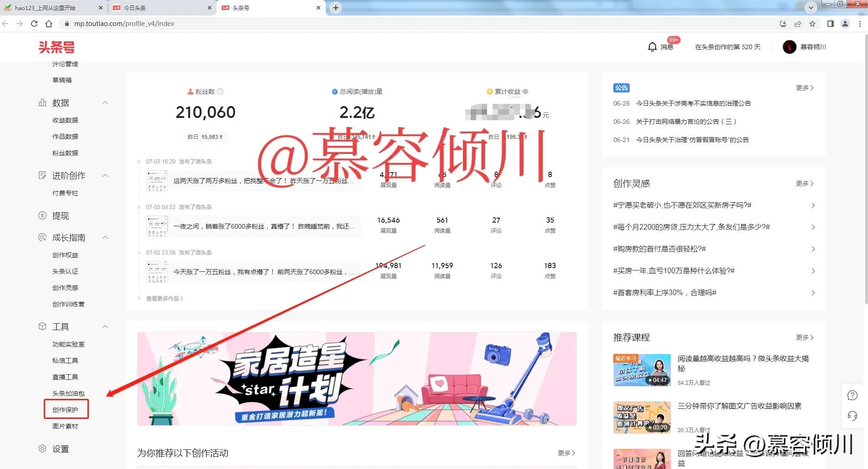Open the floating help question-mark icon
Image resolution: width=868 pixels, height=469 pixels.
852,395
